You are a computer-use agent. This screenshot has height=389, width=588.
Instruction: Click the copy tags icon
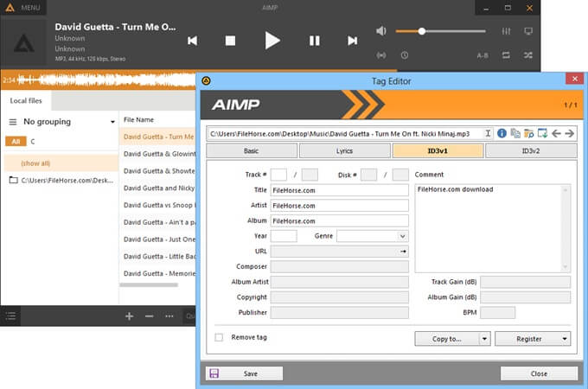click(515, 133)
